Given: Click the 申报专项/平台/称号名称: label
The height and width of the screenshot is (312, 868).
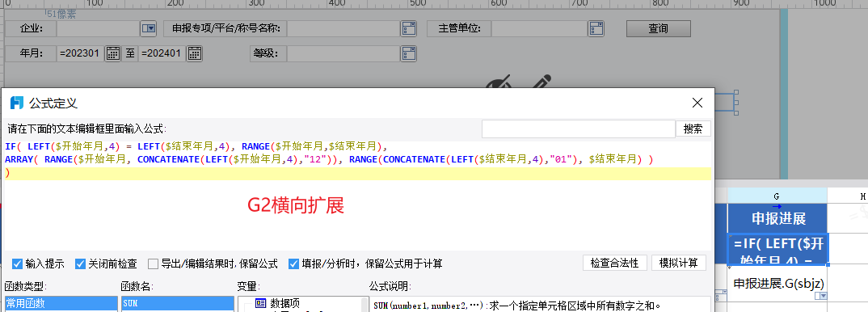Looking at the screenshot, I should (225, 28).
